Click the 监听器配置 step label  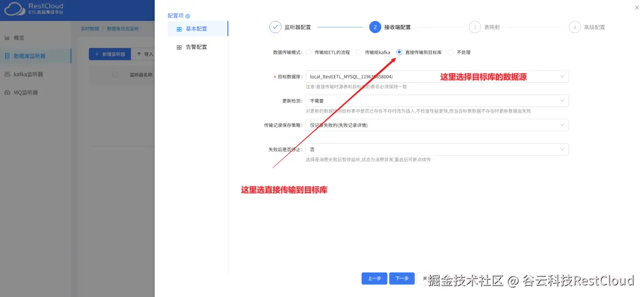point(297,27)
